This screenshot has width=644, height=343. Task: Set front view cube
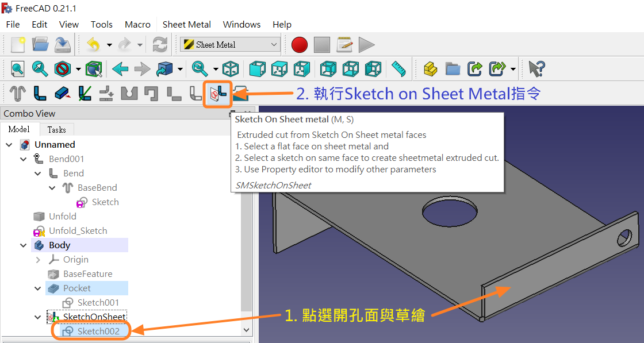coord(258,69)
